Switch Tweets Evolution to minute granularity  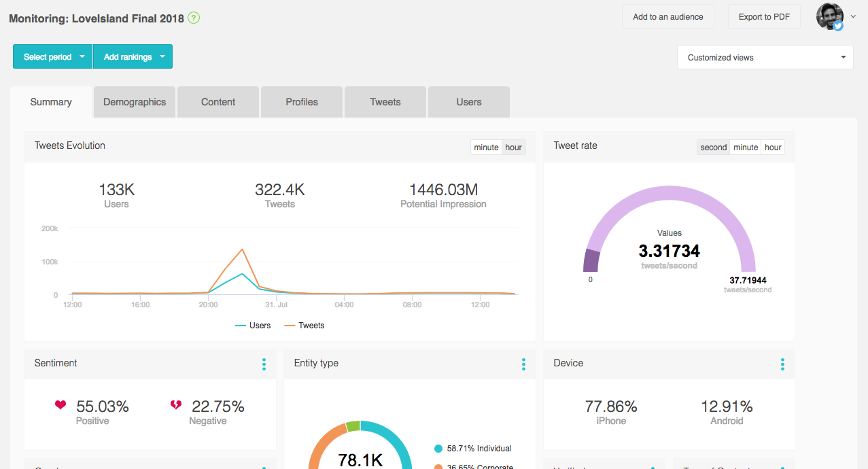click(x=486, y=147)
